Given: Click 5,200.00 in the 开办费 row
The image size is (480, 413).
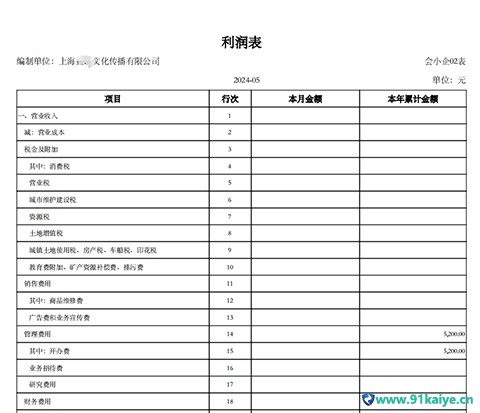Looking at the screenshot, I should coord(454,351).
